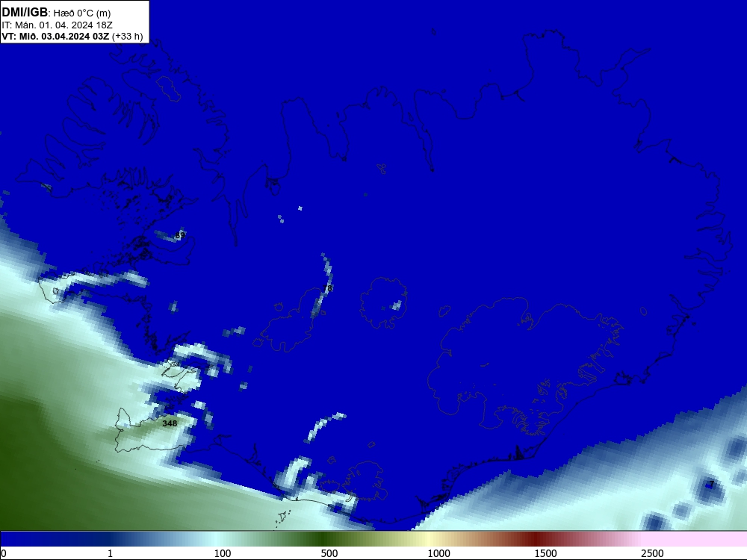
Task: Click the color scale label 1
Action: point(110,553)
